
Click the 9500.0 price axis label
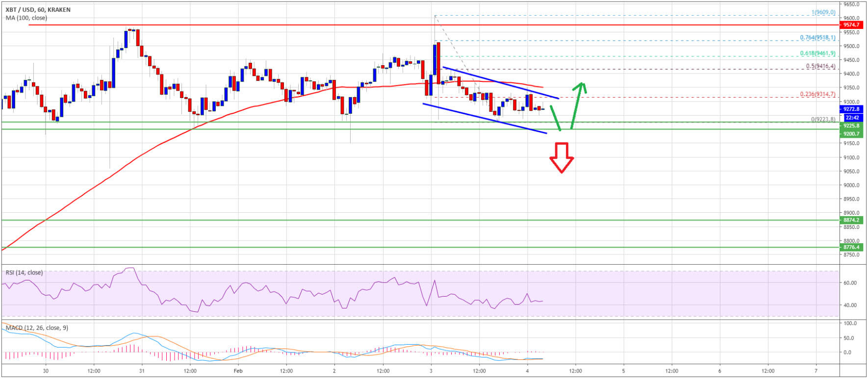[851, 47]
